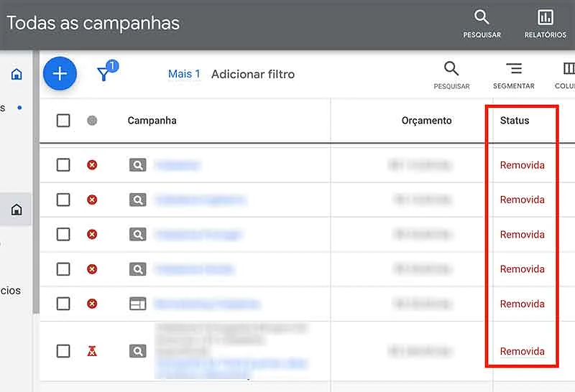
Task: Click Pesquisar magnifier in table toolbar
Action: point(451,75)
